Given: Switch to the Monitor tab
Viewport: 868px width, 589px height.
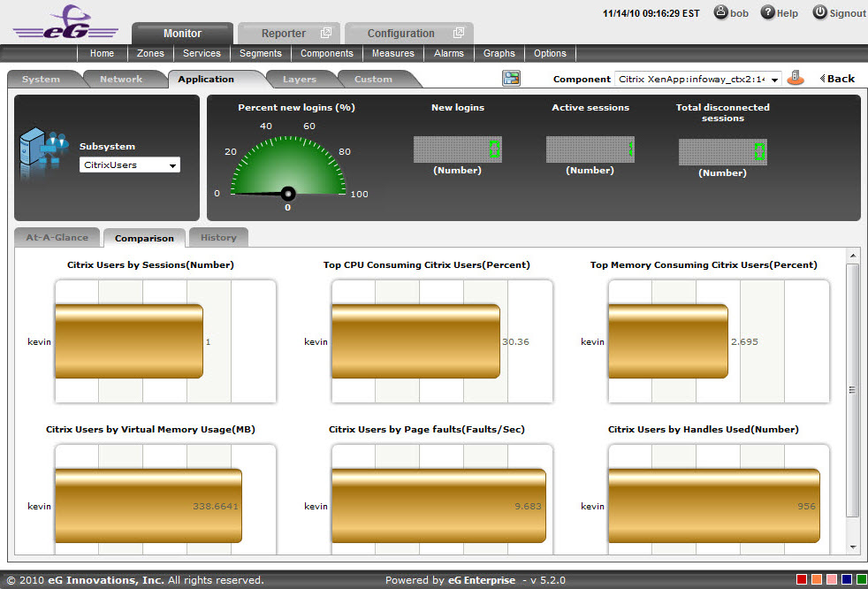Looking at the screenshot, I should (182, 34).
